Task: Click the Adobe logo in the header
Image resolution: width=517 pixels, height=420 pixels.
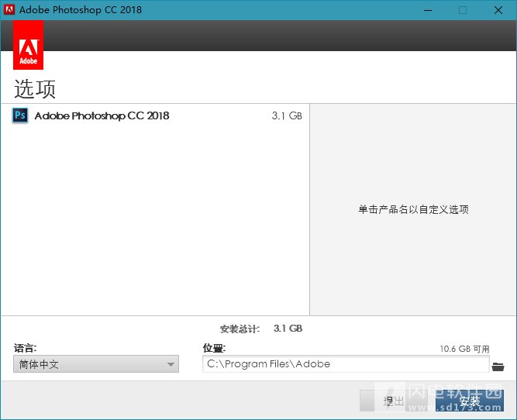Action: pos(29,45)
